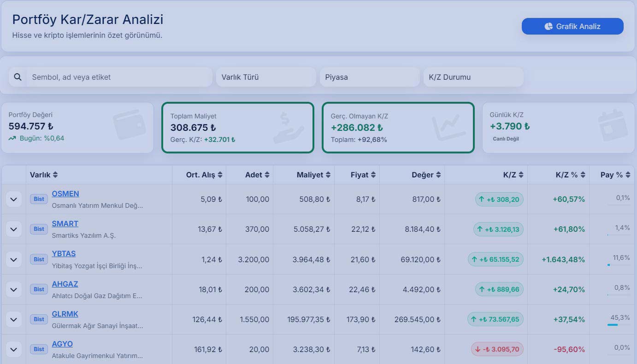Image resolution: width=637 pixels, height=364 pixels.
Task: Click the 45,3% share bar for GLRMK
Action: point(619,325)
